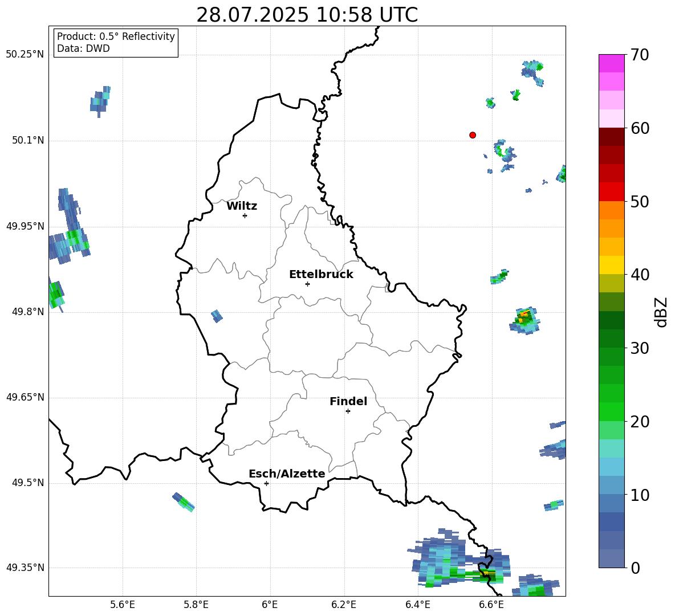
Task: Click the radar echo cell with orange core east of Luxembourg
Action: pos(524,321)
